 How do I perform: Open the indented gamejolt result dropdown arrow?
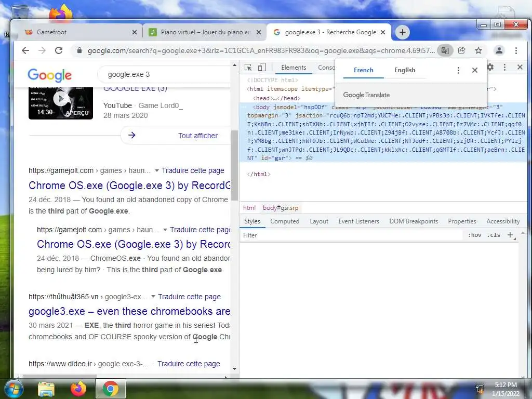tap(165, 230)
